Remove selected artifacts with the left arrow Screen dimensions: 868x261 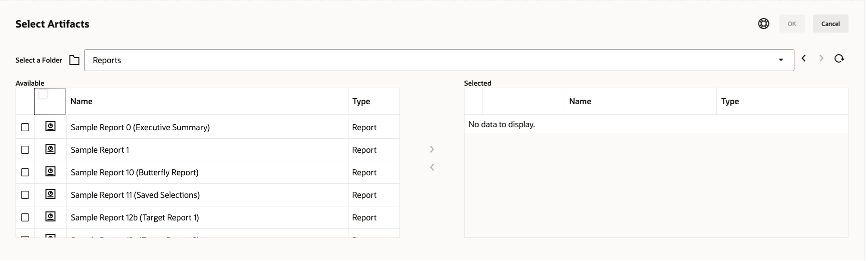(x=432, y=167)
